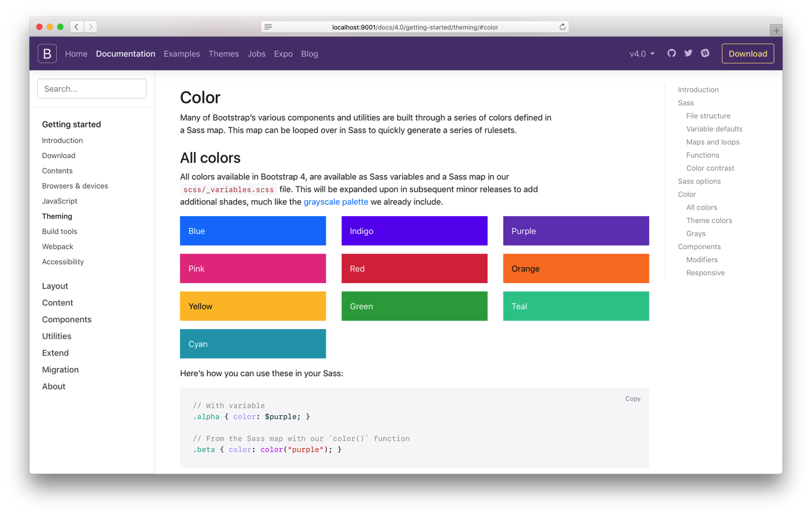Open the v4.0 version dropdown
Image resolution: width=812 pixels, height=516 pixels.
point(642,54)
